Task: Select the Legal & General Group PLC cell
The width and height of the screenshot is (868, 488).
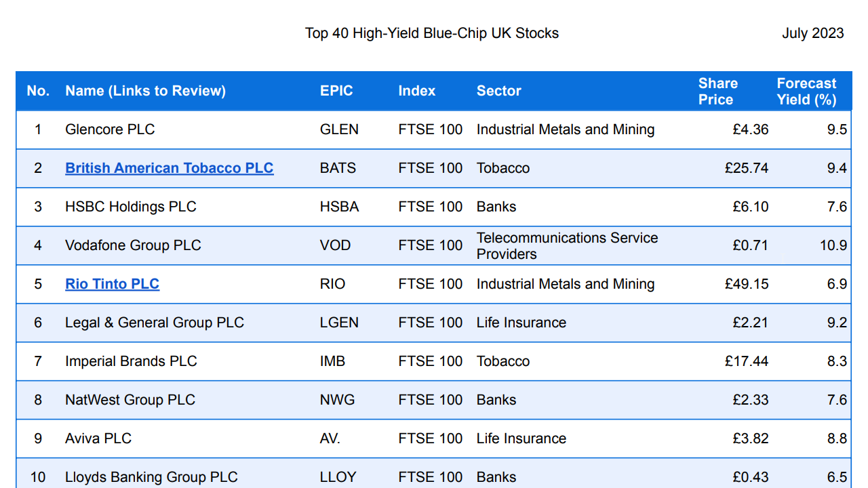Action: [154, 323]
